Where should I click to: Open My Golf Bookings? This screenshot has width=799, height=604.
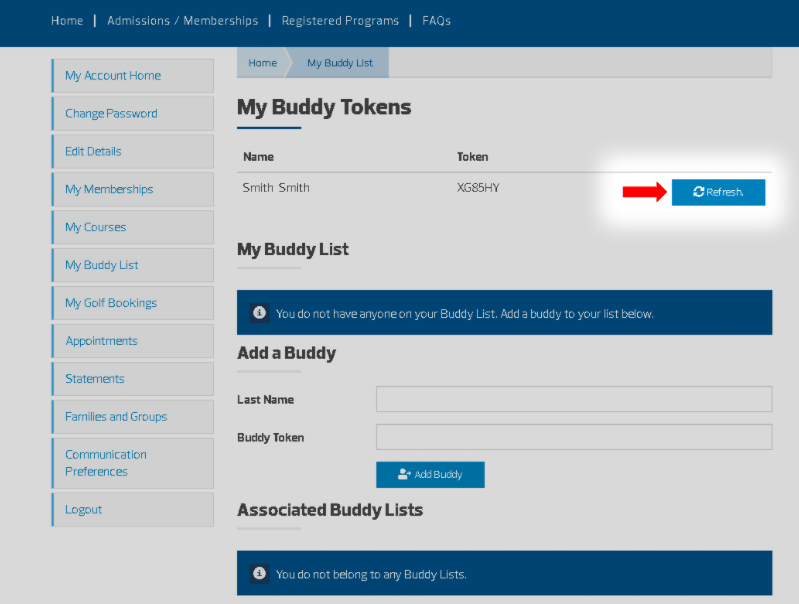(x=111, y=303)
